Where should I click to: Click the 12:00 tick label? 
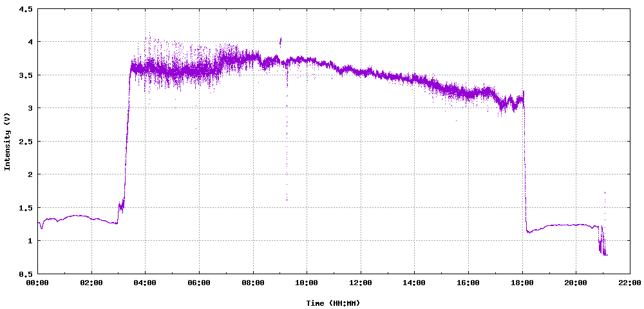[361, 283]
